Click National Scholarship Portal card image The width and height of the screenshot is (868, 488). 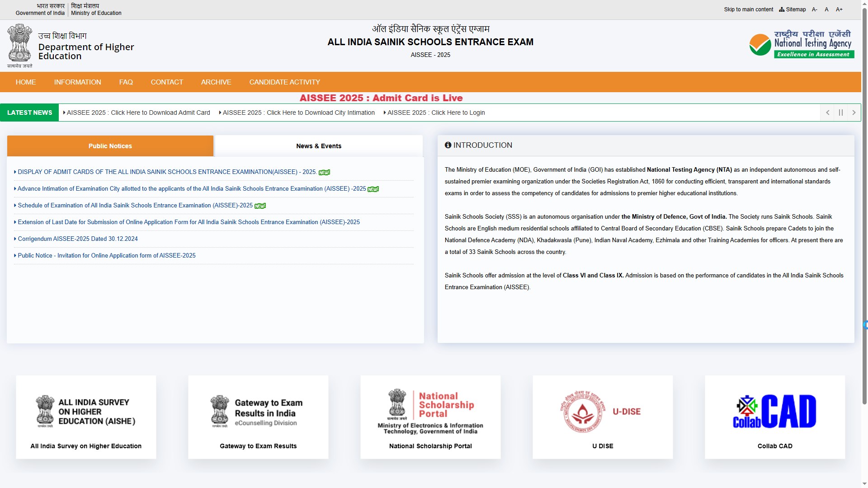click(430, 412)
